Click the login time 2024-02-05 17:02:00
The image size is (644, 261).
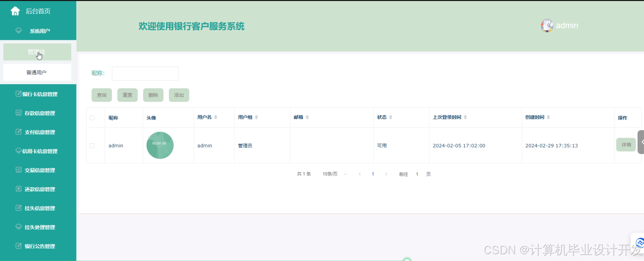[459, 145]
